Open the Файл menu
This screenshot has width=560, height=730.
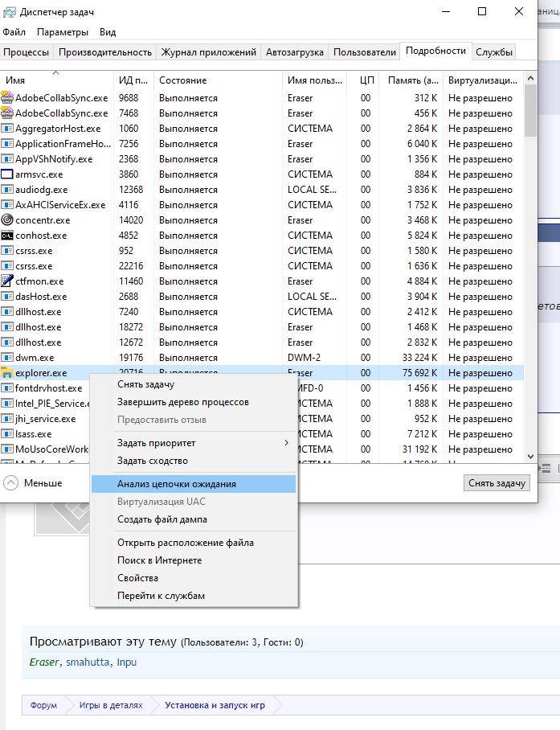tap(14, 32)
